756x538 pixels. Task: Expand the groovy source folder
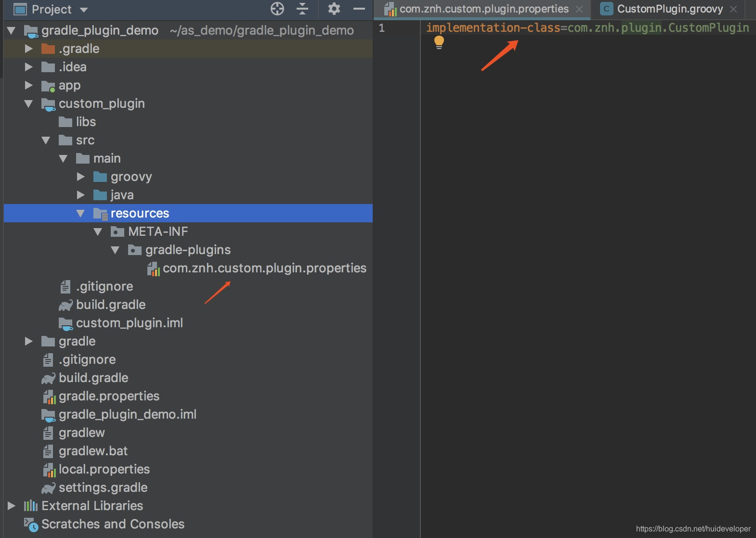81,177
